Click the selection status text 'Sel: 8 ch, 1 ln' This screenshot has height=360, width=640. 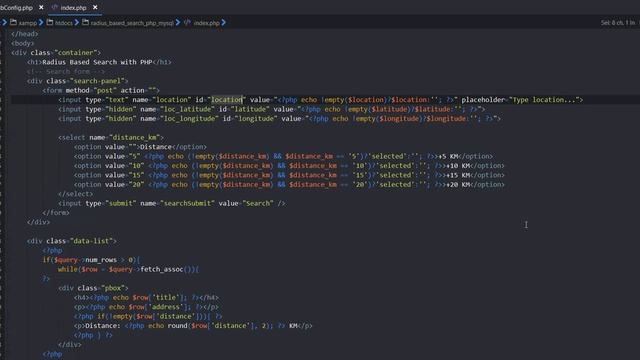pos(618,23)
